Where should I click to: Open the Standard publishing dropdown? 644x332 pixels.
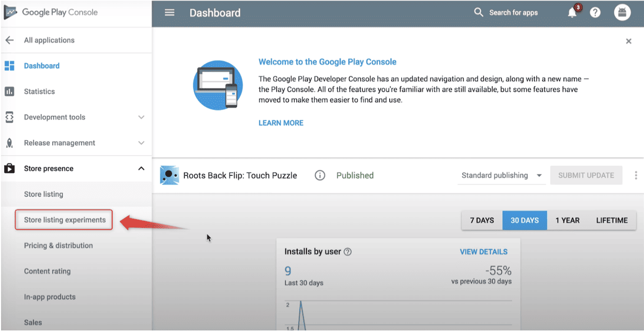(502, 175)
